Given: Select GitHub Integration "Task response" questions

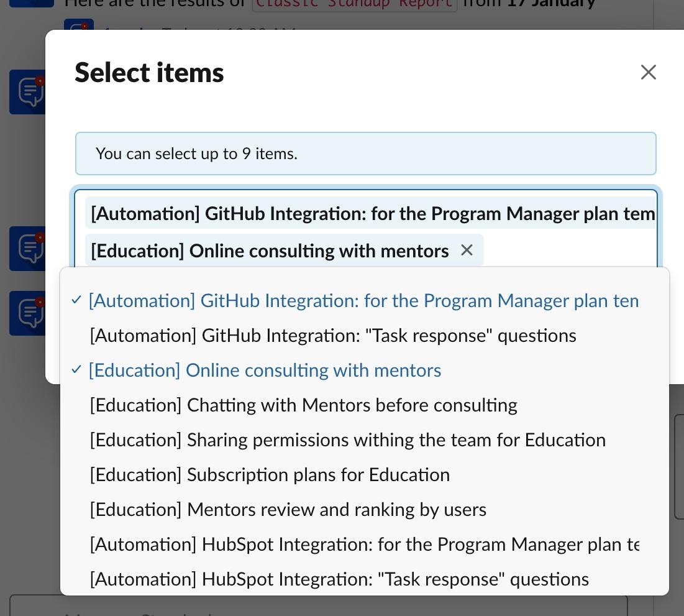Looking at the screenshot, I should (364, 336).
